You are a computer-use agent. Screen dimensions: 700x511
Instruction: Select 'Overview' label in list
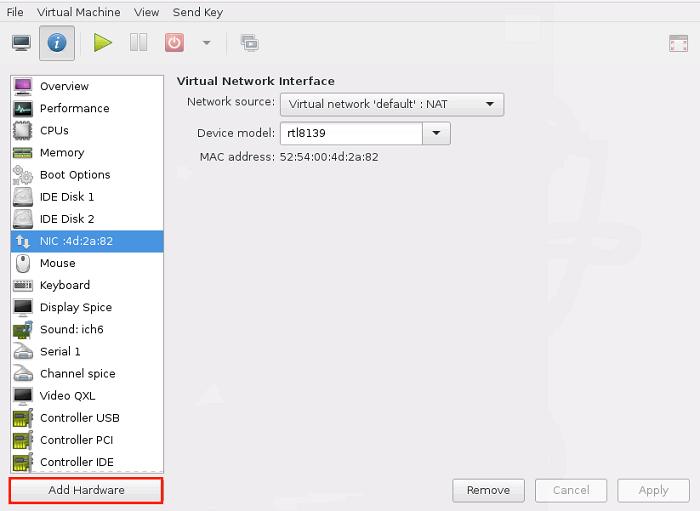(x=64, y=86)
